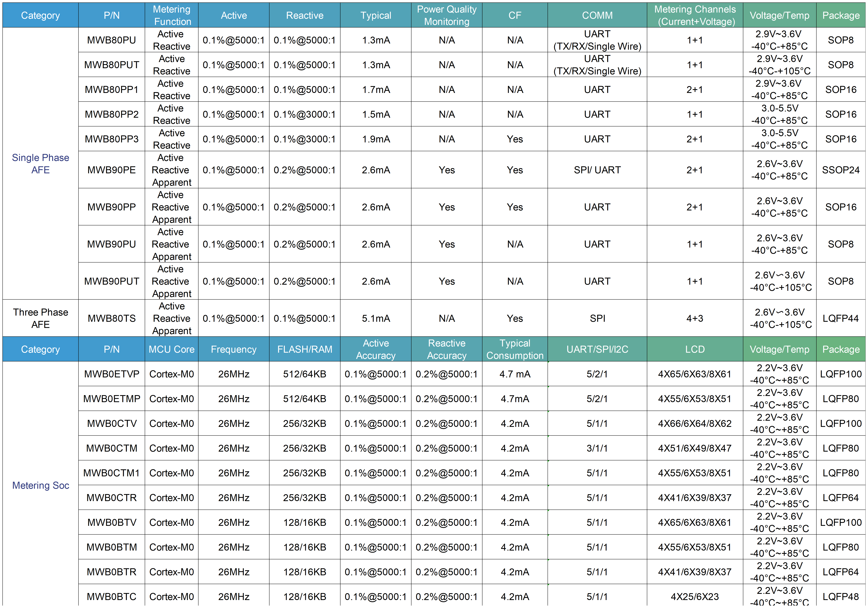Click the FLASH/RAM column header

tap(305, 349)
